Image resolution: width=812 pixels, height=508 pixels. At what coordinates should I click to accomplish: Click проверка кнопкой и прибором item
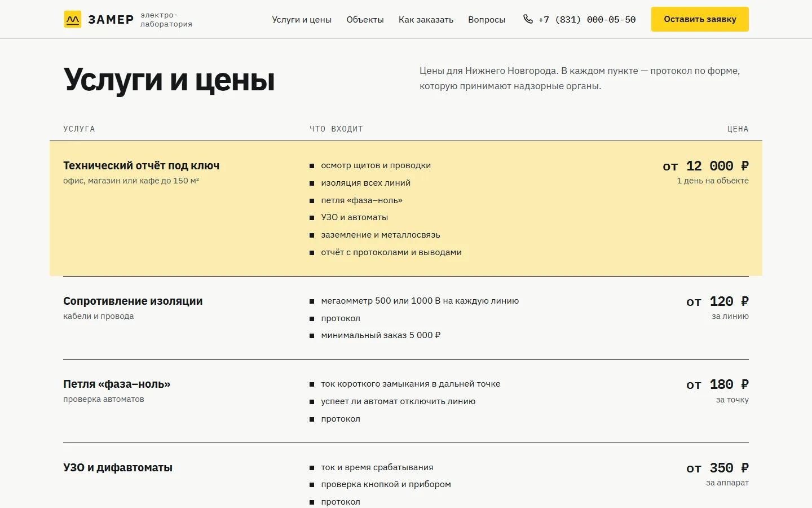click(x=386, y=484)
